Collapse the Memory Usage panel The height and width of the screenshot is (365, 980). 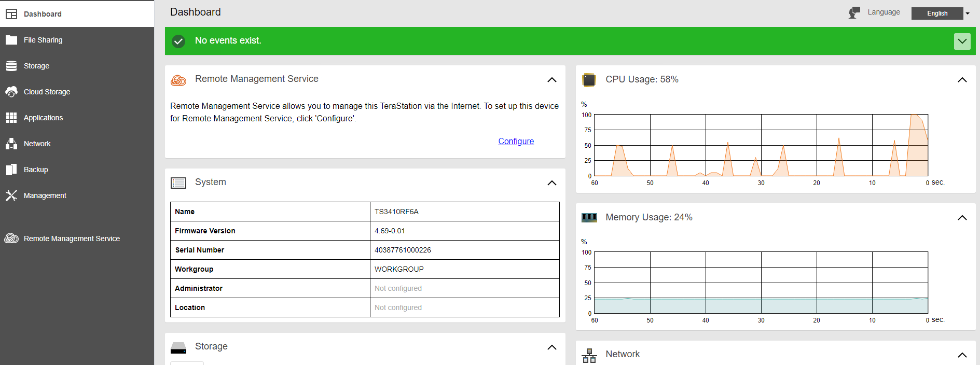962,218
